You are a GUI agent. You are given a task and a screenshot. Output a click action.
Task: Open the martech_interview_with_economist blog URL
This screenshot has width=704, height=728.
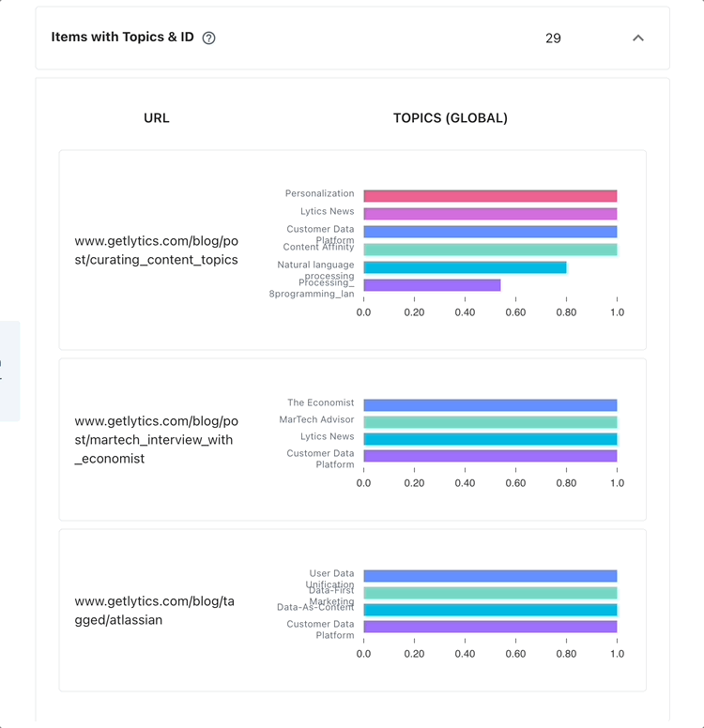(156, 440)
